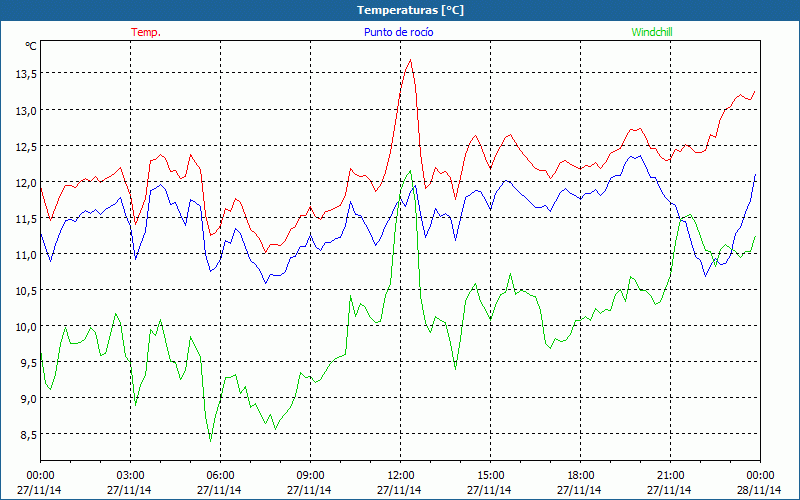The width and height of the screenshot is (800, 500).
Task: Click the 12,5 y-axis value
Action: tap(26, 146)
